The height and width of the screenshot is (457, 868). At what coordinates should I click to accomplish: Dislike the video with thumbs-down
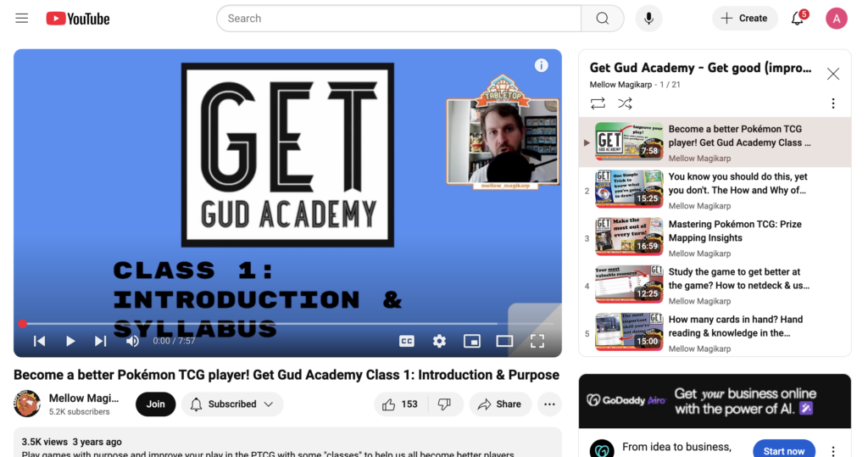[444, 404]
